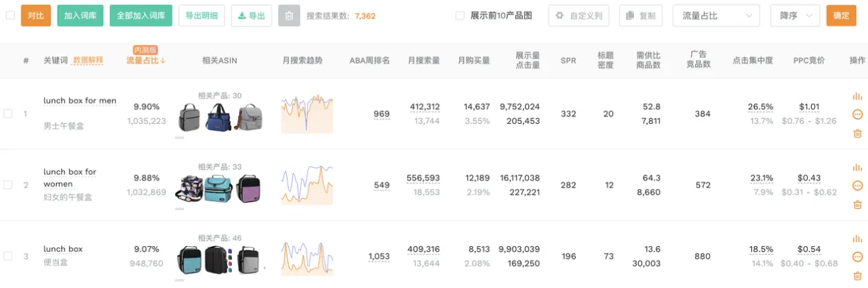Toggle the select-all checkbox in toolbar
Image resolution: width=868 pixels, height=288 pixels.
pyautogui.click(x=10, y=15)
